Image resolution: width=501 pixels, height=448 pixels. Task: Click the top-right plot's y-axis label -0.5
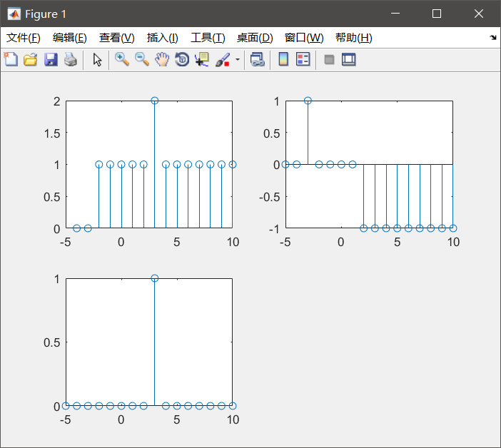coord(269,197)
